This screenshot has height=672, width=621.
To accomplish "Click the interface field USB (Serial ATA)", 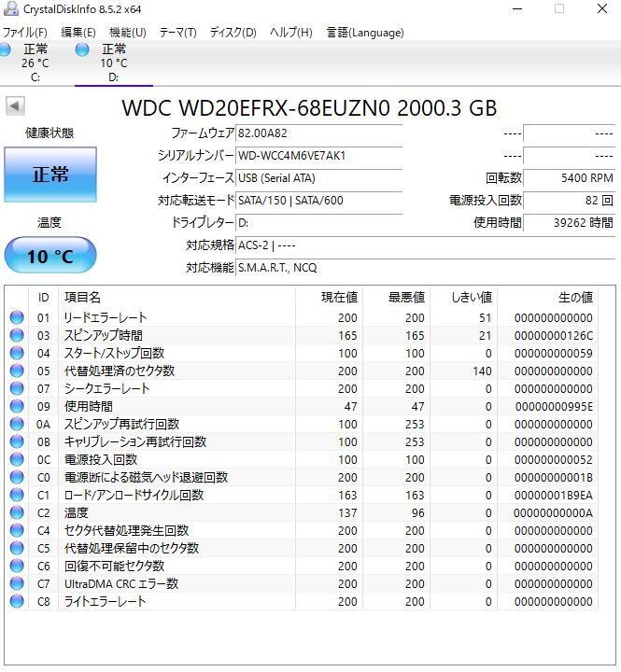I will (x=319, y=178).
